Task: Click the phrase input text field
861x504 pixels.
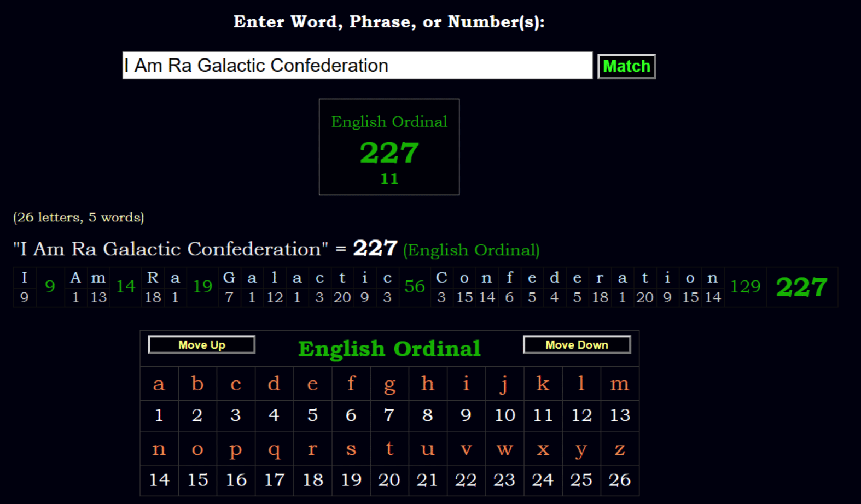Action: (x=357, y=66)
